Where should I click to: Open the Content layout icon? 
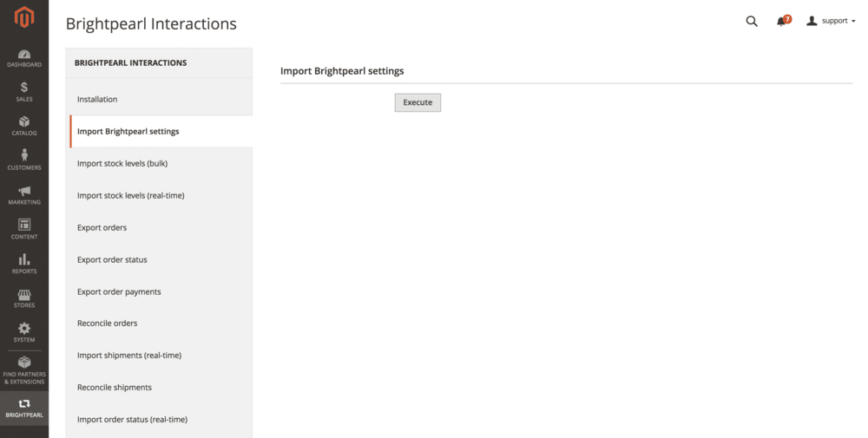tap(24, 226)
